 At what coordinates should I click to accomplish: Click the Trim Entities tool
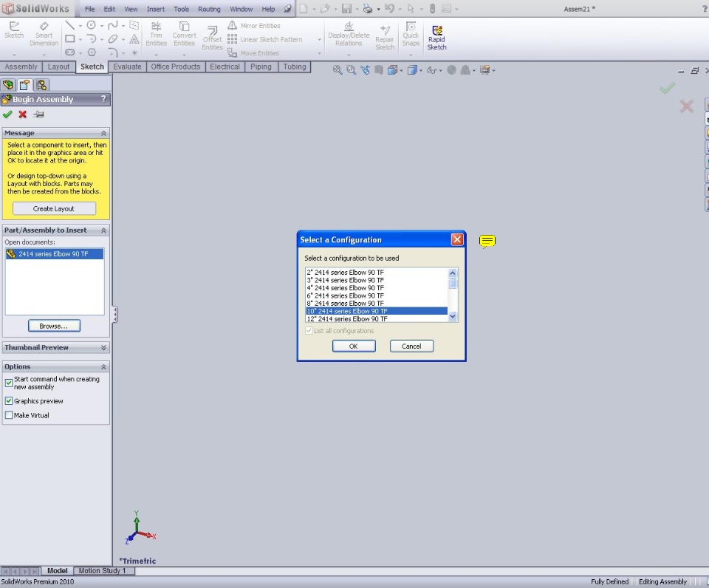[156, 35]
